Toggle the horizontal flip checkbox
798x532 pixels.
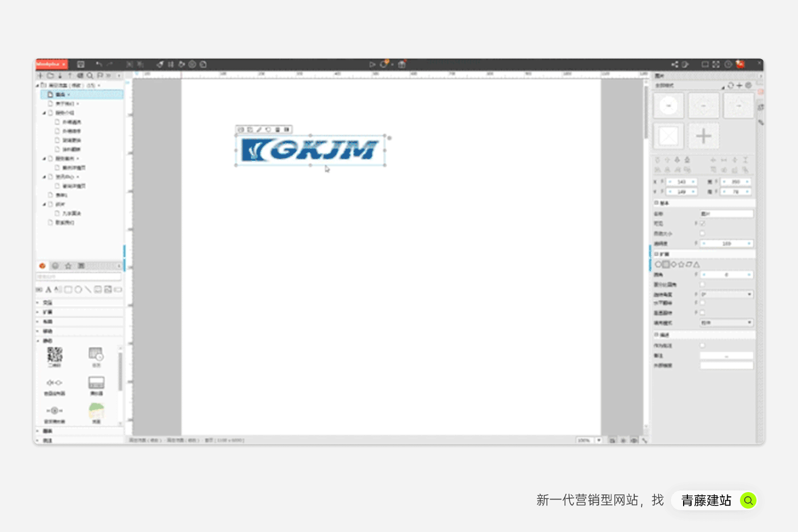(x=702, y=303)
